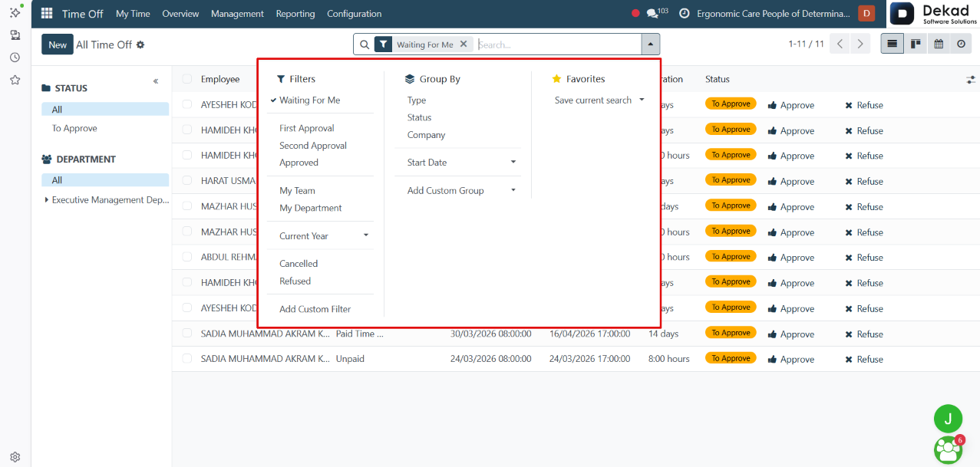This screenshot has width=980, height=467.
Task: Switch to kanban view
Action: pos(916,44)
